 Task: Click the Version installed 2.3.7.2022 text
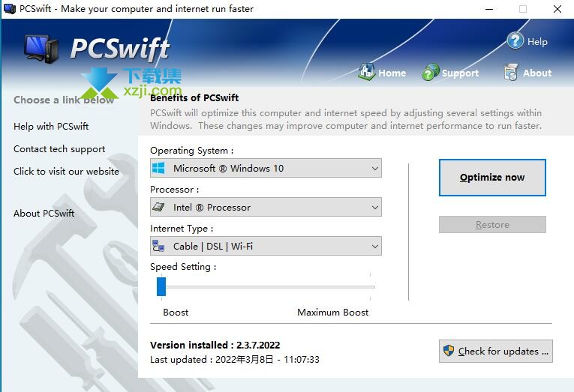click(x=215, y=345)
